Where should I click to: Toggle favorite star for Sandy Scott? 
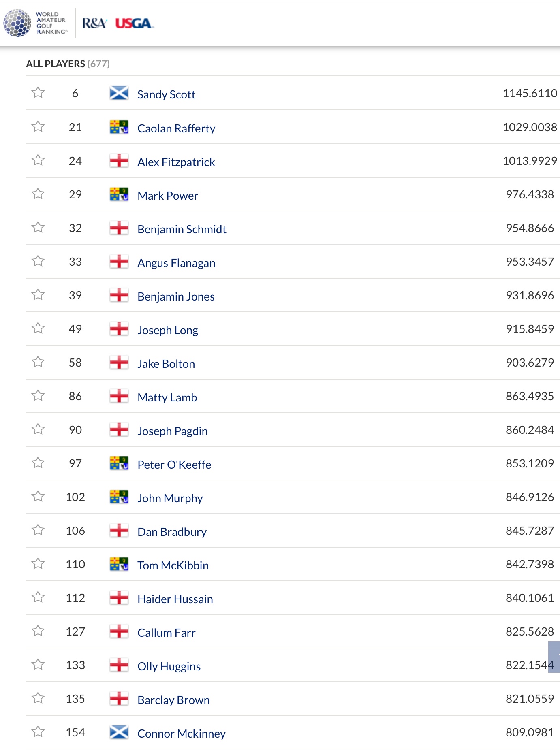click(x=38, y=93)
